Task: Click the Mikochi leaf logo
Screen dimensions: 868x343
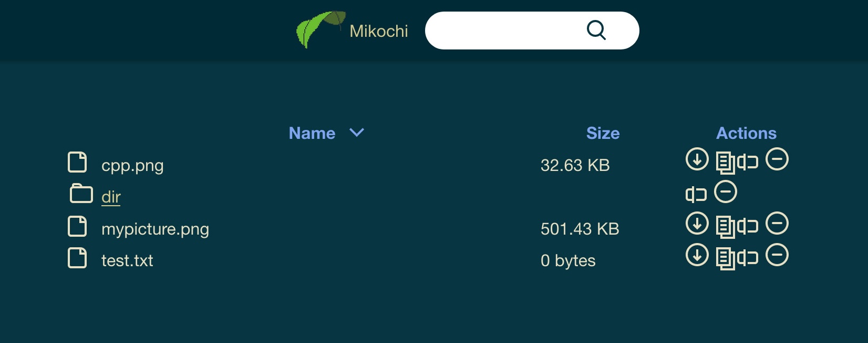Action: (x=320, y=29)
